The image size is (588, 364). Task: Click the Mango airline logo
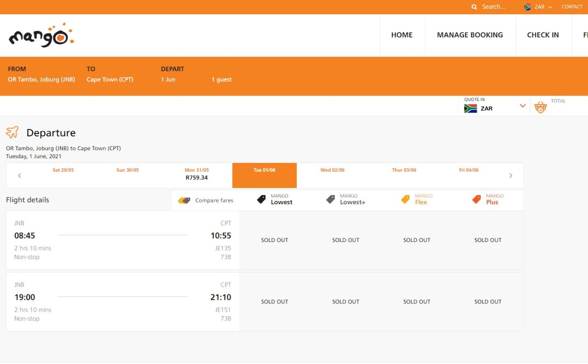pyautogui.click(x=41, y=35)
